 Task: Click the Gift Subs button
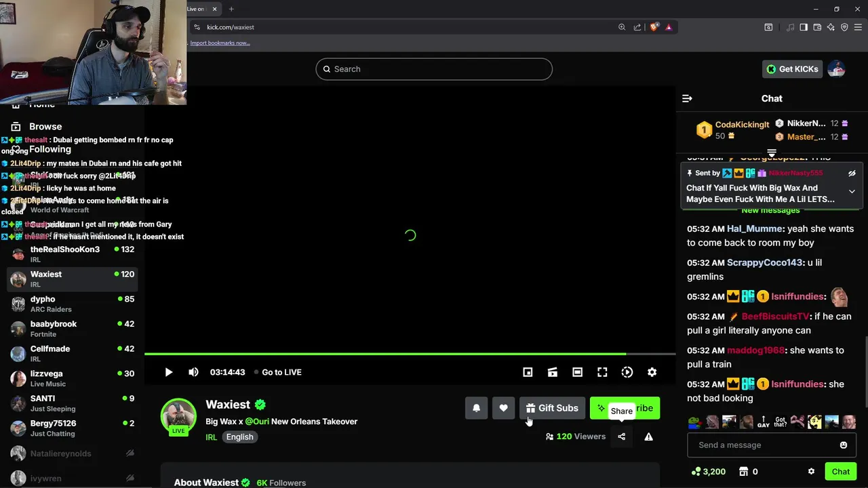point(552,408)
